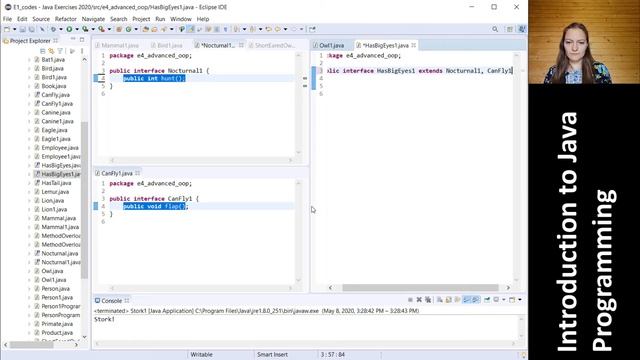640x360 pixels.
Task: Open the Navigate menu
Action: coord(93,19)
